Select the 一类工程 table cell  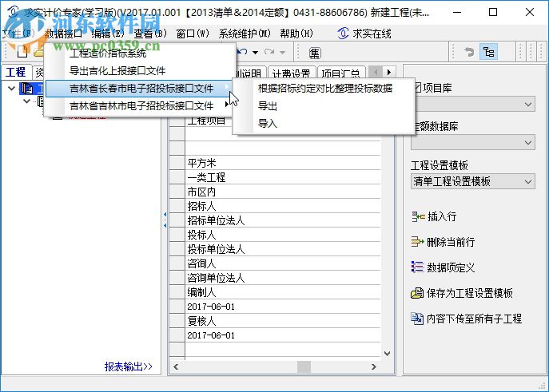click(x=283, y=177)
